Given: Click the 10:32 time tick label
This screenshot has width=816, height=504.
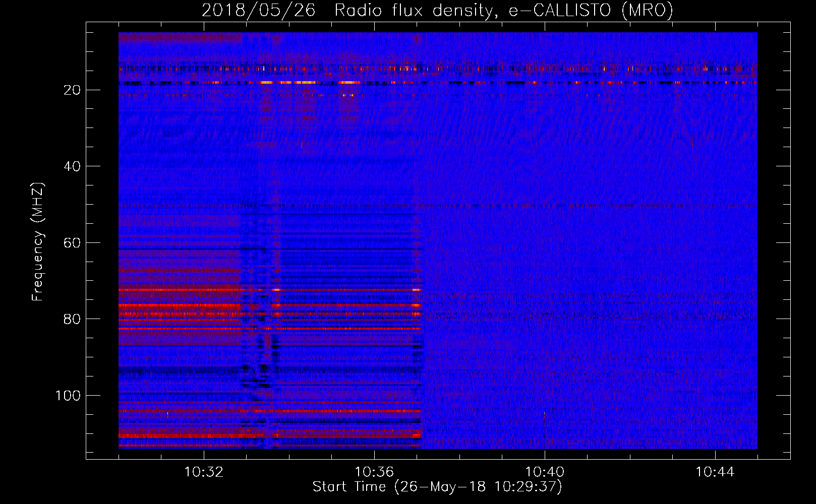Looking at the screenshot, I should tap(204, 472).
